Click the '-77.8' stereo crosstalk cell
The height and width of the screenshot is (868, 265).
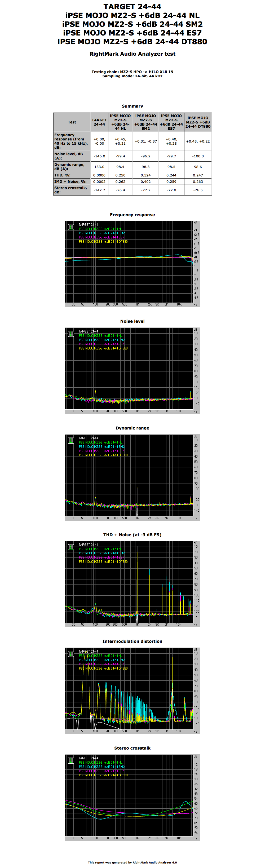[171, 190]
